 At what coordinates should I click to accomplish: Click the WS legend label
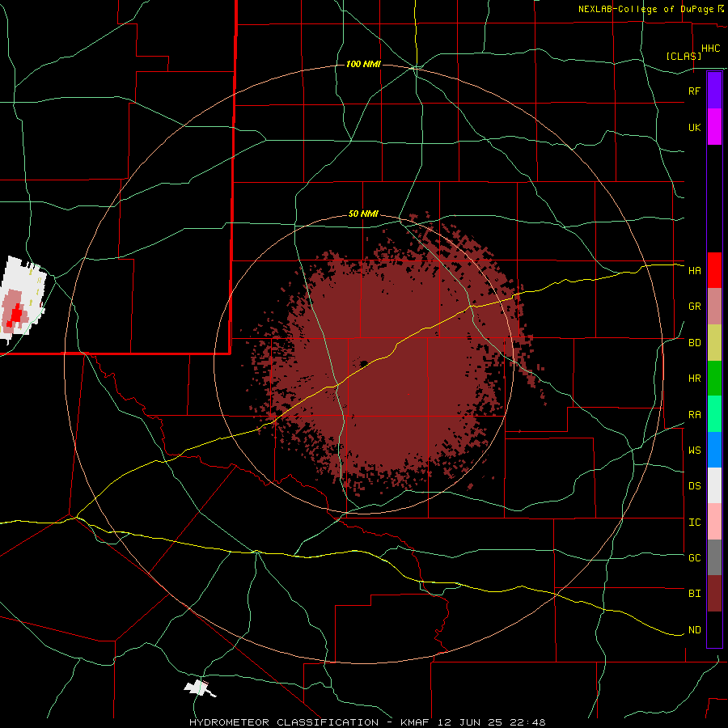694,450
